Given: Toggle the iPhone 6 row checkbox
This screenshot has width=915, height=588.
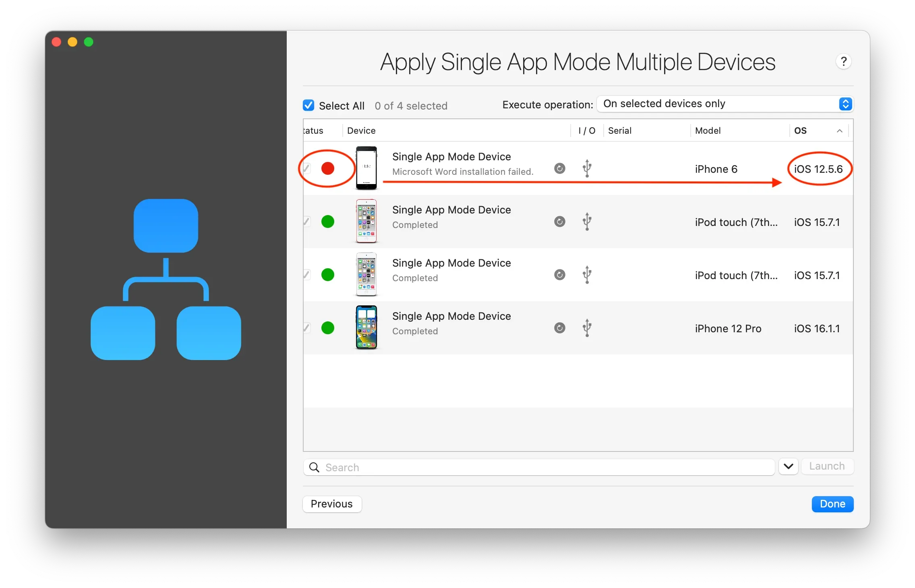Looking at the screenshot, I should tap(307, 168).
